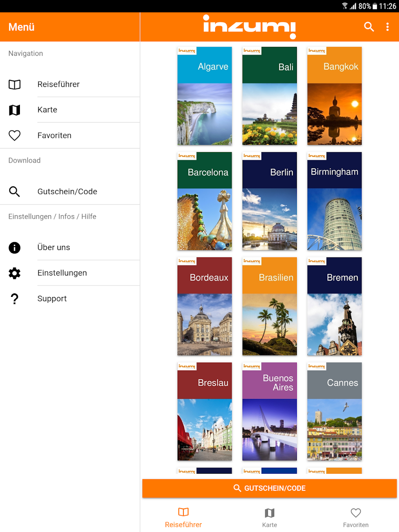The height and width of the screenshot is (532, 399).
Task: Open Reiseführer from the navigation menu
Action: click(x=70, y=84)
